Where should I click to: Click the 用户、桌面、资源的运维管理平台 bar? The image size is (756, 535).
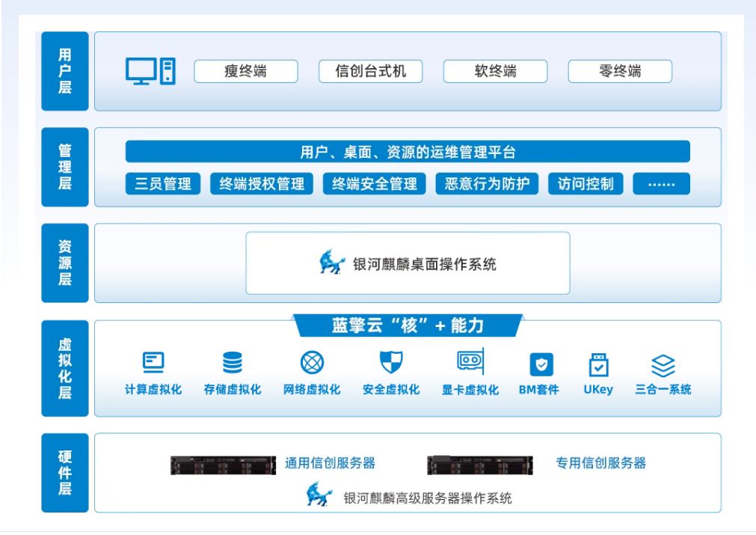tap(408, 152)
